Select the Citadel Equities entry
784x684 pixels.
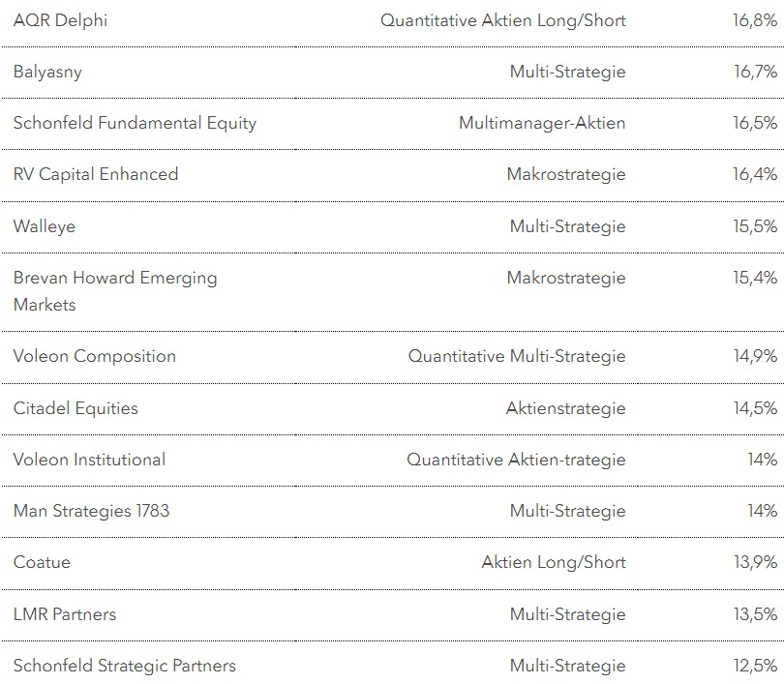(75, 408)
